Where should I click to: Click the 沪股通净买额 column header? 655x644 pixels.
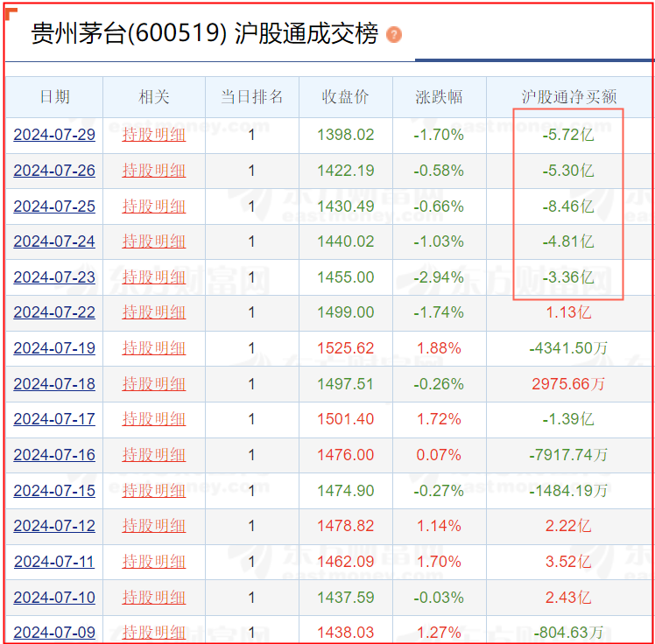click(x=569, y=97)
